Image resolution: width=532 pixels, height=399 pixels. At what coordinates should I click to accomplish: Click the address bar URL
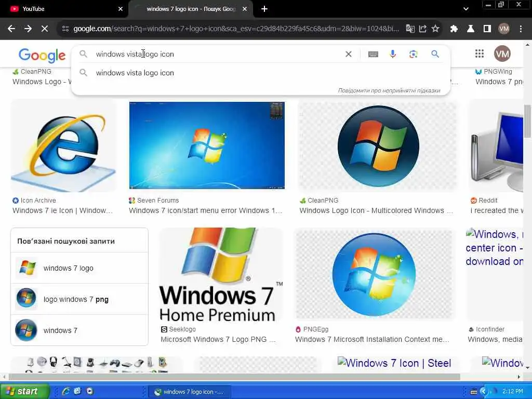tap(236, 29)
